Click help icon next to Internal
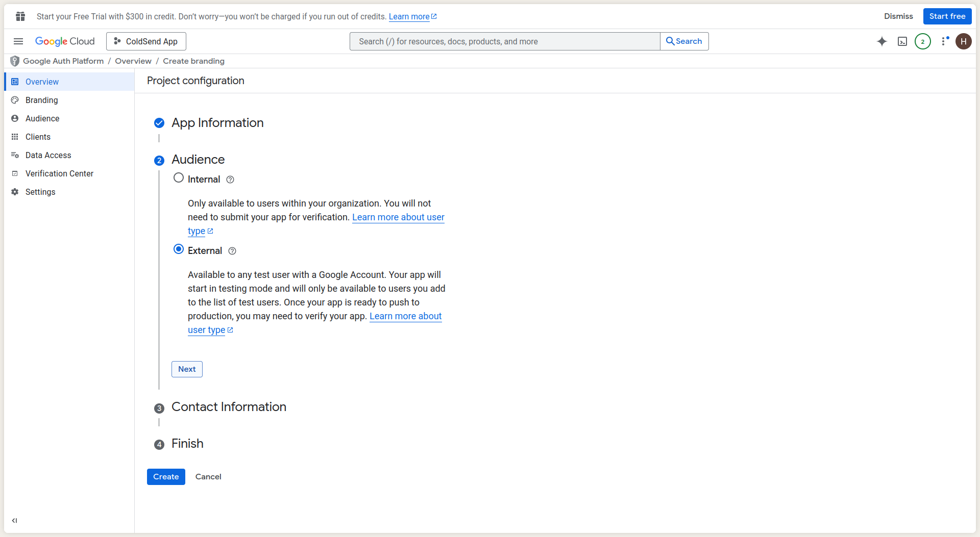This screenshot has width=980, height=537. pos(230,180)
